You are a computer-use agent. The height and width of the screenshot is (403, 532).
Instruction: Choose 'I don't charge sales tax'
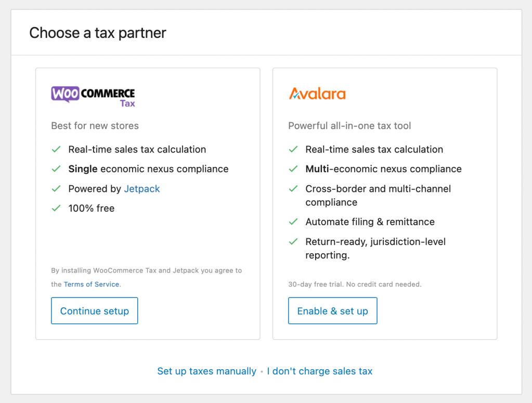click(x=319, y=371)
